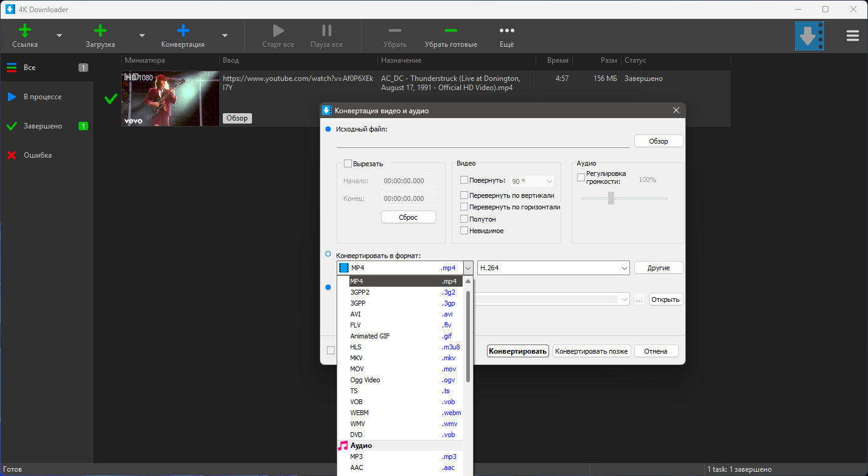Click the Исходный файл input field

click(x=483, y=141)
